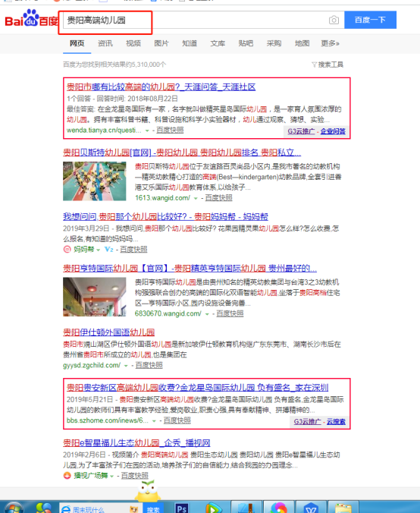Click the Baidu logo
The width and height of the screenshot is (420, 513).
32,18
